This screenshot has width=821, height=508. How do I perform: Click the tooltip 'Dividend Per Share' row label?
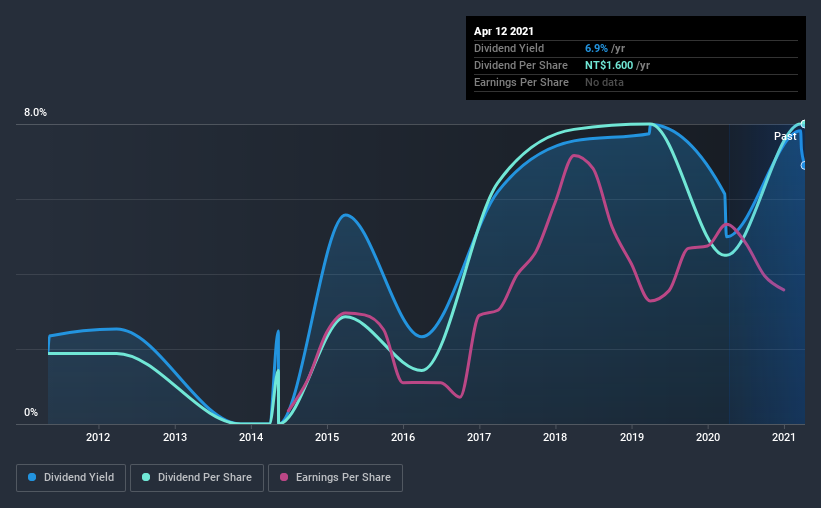point(520,65)
